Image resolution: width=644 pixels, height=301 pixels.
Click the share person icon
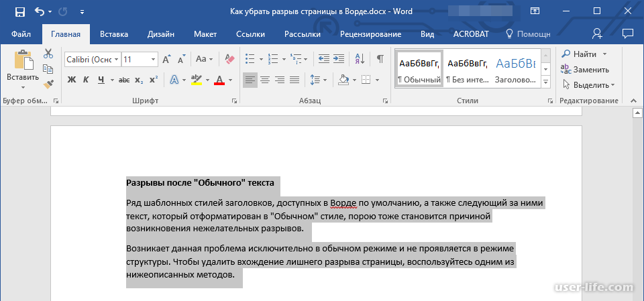(597, 34)
